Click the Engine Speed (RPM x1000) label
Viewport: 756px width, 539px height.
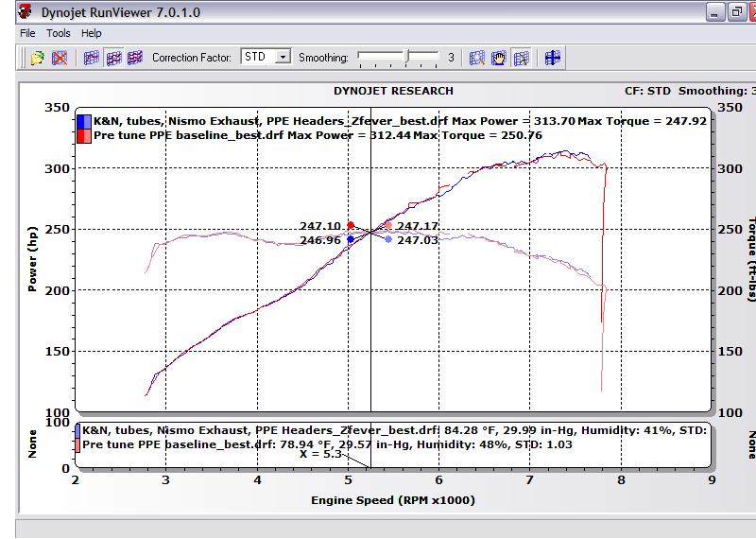click(393, 500)
